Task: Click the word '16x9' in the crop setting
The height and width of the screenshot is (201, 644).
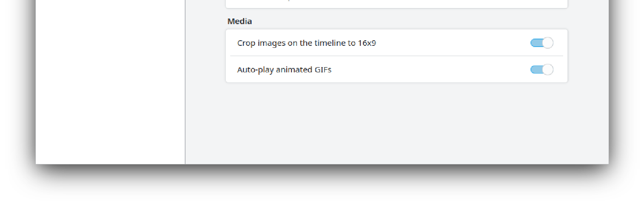Action: pos(367,43)
